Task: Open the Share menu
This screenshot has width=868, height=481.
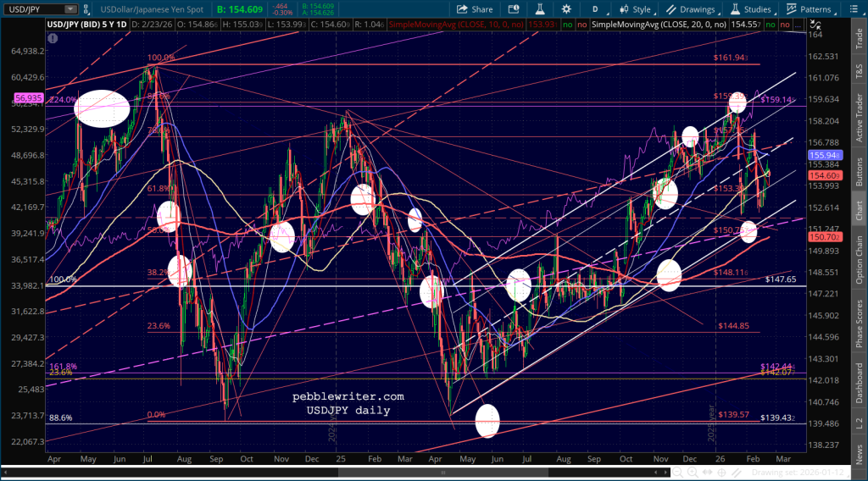Action: [x=475, y=9]
